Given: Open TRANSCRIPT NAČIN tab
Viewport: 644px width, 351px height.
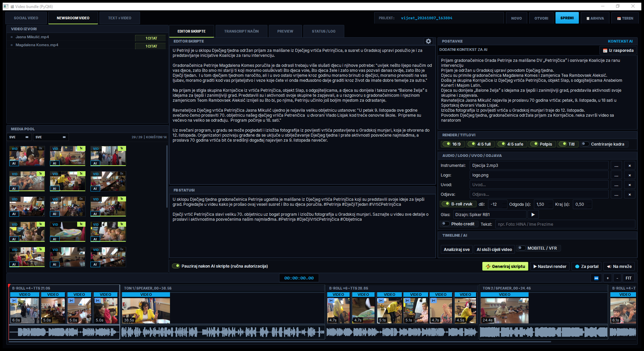Looking at the screenshot, I should (241, 31).
